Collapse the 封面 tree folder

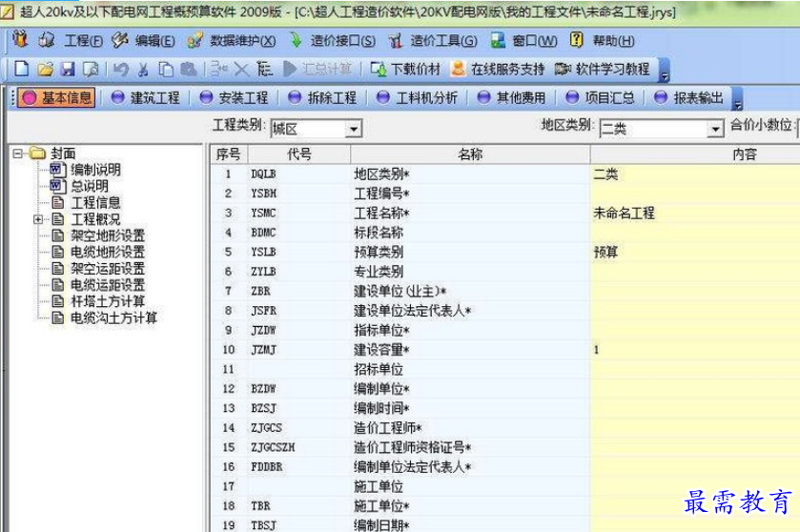tap(18, 153)
